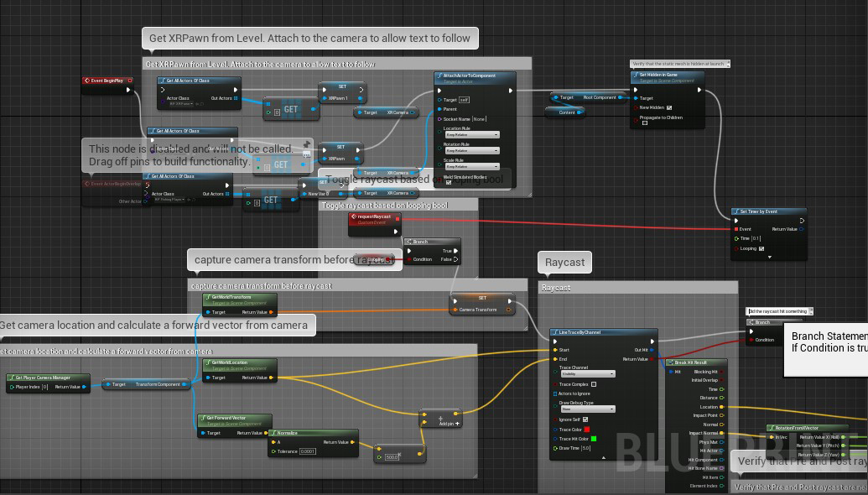Click the Set Hidden in Game exec output pin

(699, 89)
